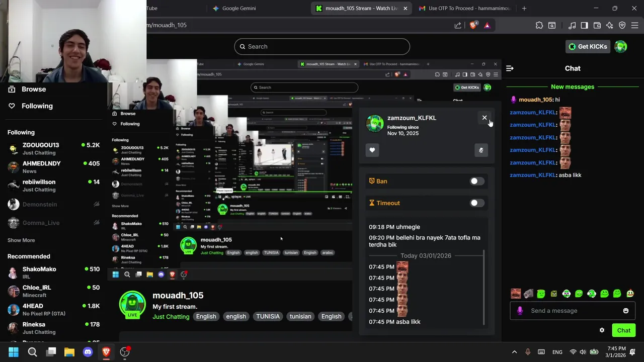Insert the last emote with red antenna
644x362 pixels.
point(630,294)
